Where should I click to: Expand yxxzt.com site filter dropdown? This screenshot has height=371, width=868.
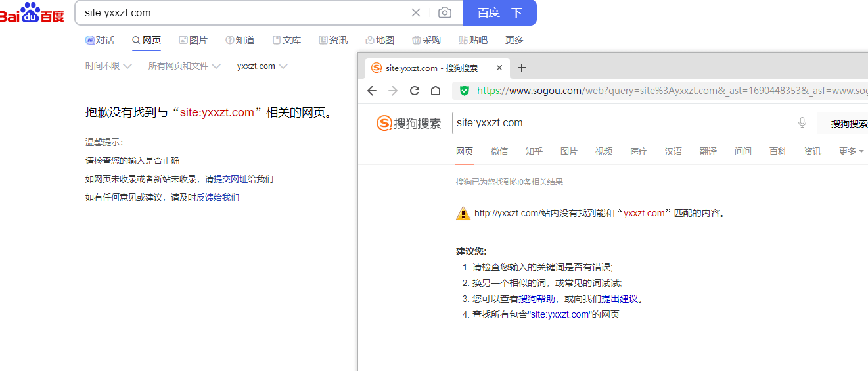[262, 66]
